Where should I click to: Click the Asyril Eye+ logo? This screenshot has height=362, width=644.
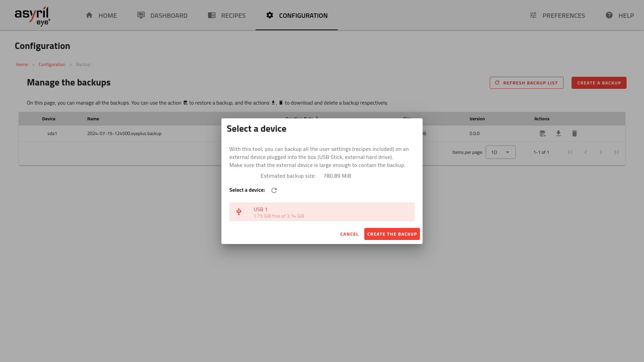click(x=33, y=16)
